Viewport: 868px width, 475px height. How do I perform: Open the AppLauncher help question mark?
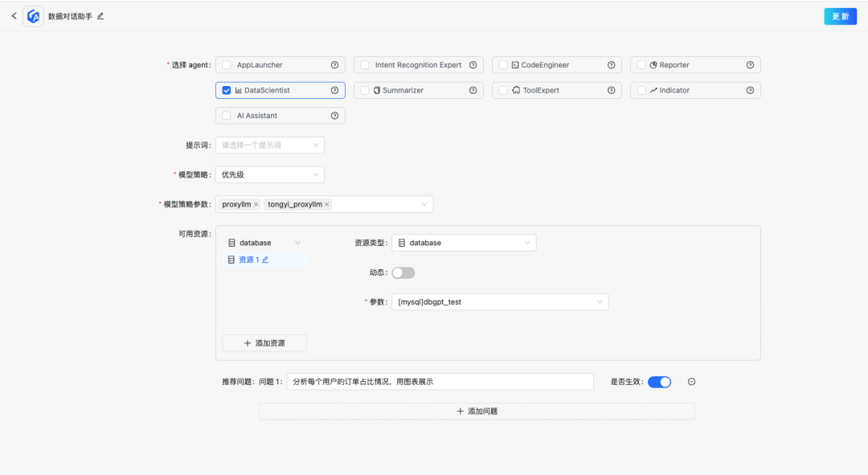tap(334, 64)
